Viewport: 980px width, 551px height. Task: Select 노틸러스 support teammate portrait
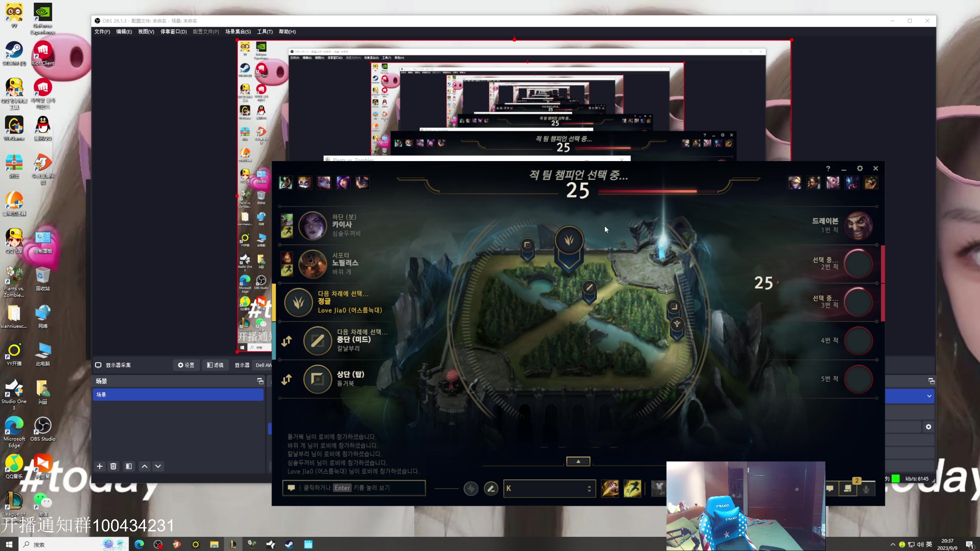click(313, 264)
